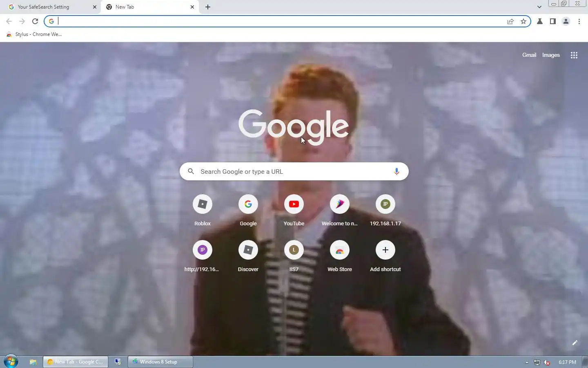Show hidden tray icons arrow
Image resolution: width=588 pixels, height=368 pixels.
[x=527, y=362]
